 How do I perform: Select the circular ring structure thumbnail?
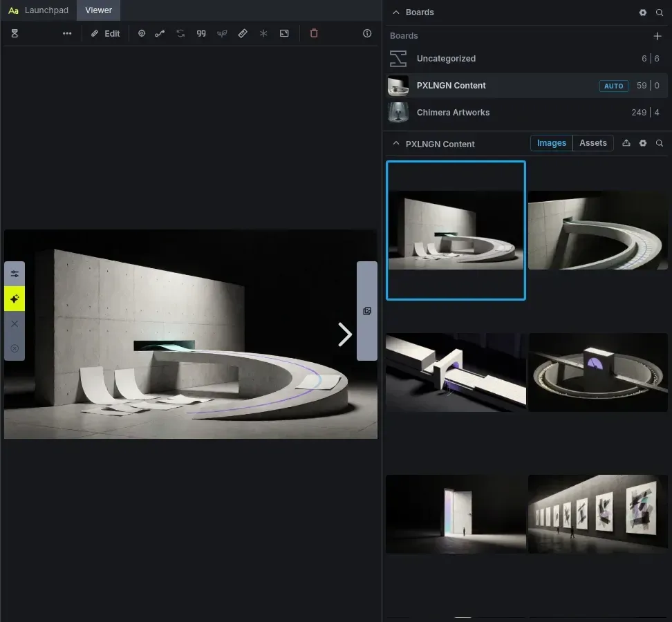click(598, 373)
